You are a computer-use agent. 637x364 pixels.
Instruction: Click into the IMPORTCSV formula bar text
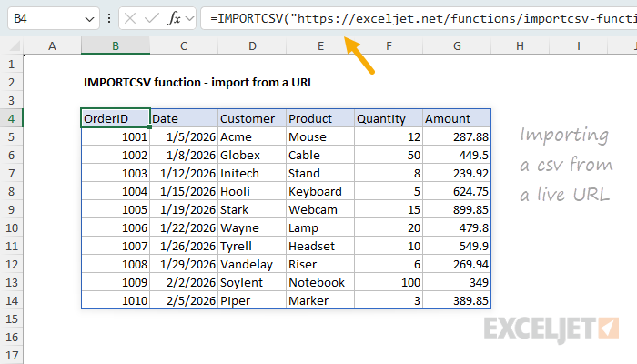click(419, 18)
